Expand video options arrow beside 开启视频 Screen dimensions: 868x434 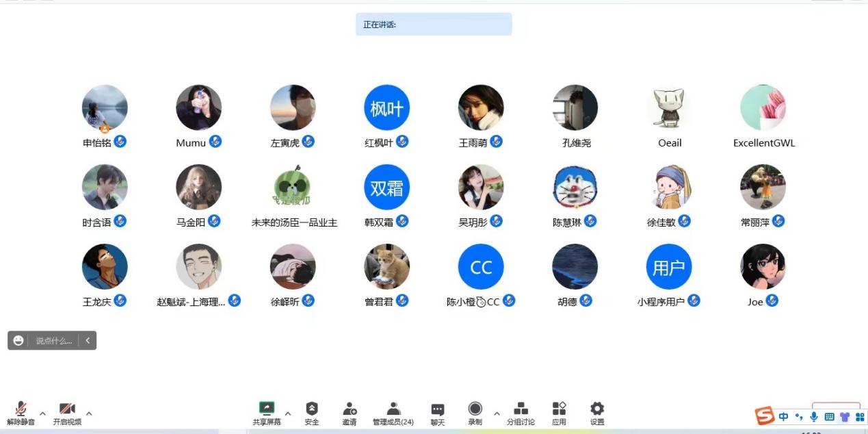(89, 413)
